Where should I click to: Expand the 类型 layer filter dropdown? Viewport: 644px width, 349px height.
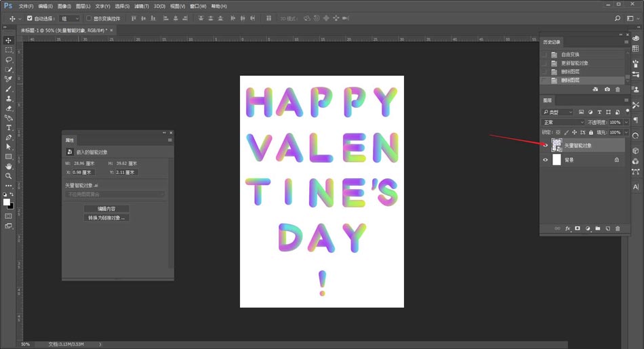[558, 112]
